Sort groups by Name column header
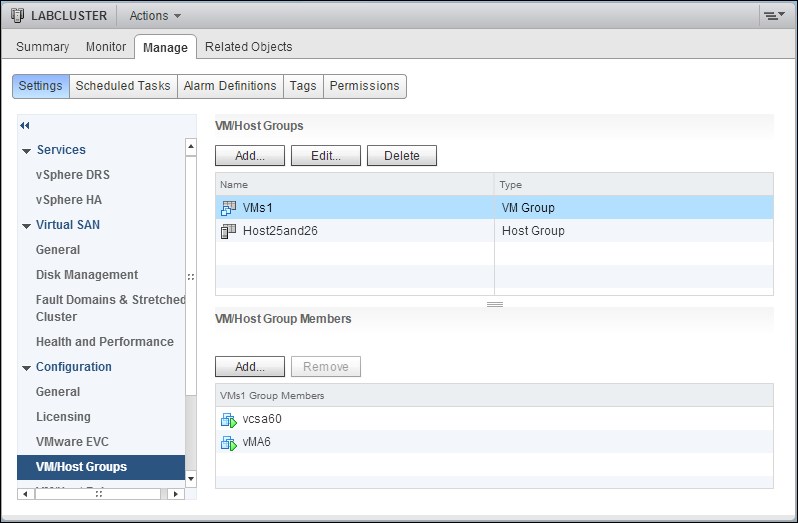This screenshot has width=798, height=523. click(355, 184)
